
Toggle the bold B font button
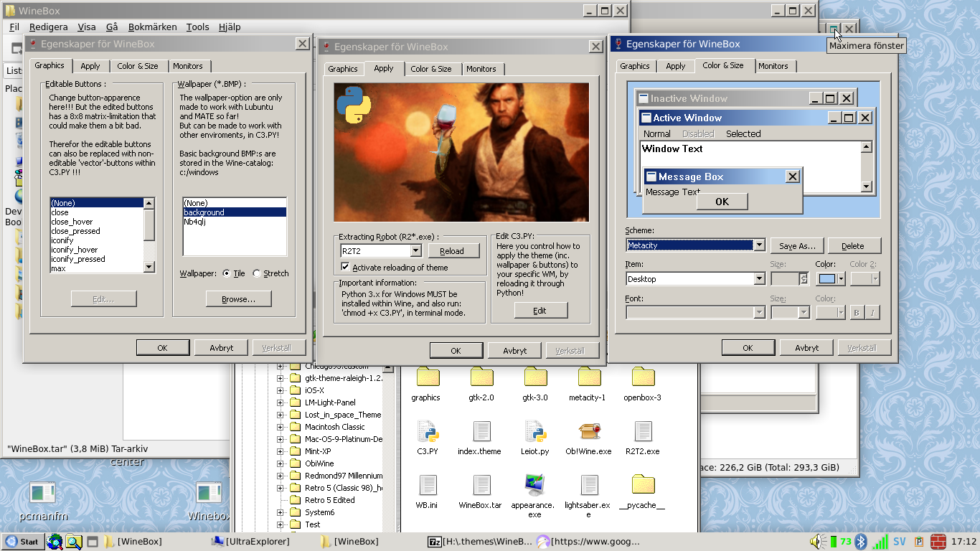(857, 312)
